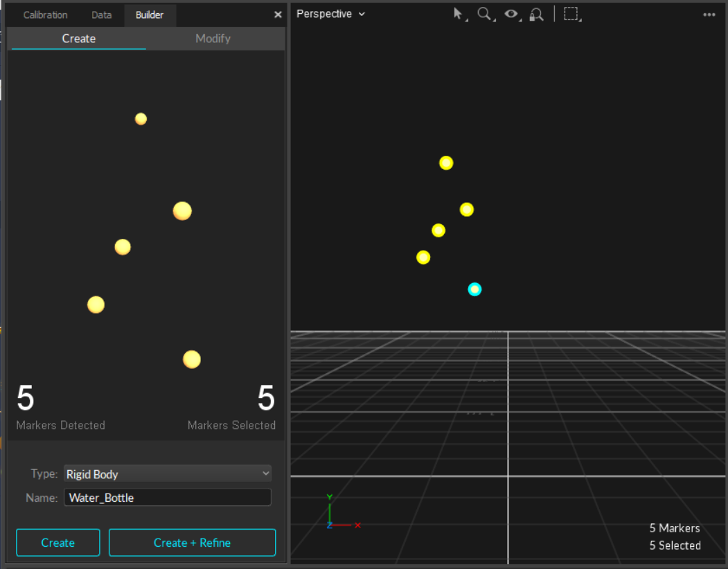
Task: Open the Type Rigid Body dropdown
Action: pos(168,474)
